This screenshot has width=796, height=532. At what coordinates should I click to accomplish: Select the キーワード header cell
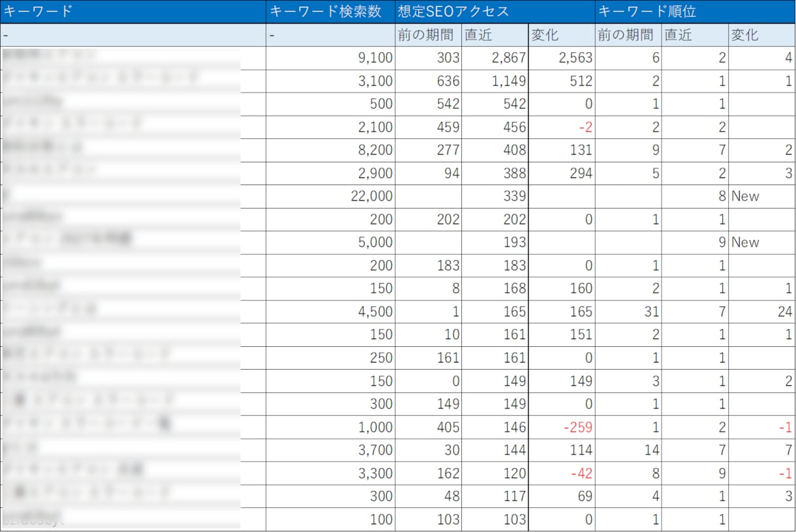133,12
